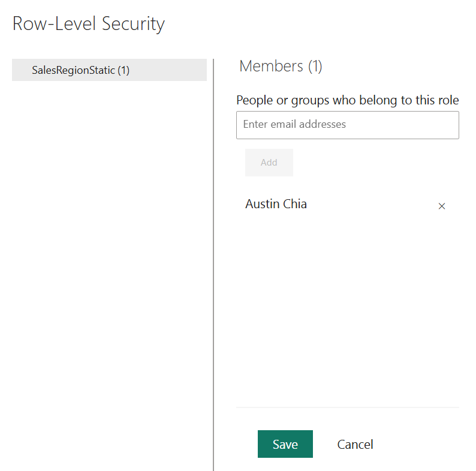Click the empty area below SalesRegionStatic role
Screen dimensions: 476x471
pyautogui.click(x=109, y=240)
